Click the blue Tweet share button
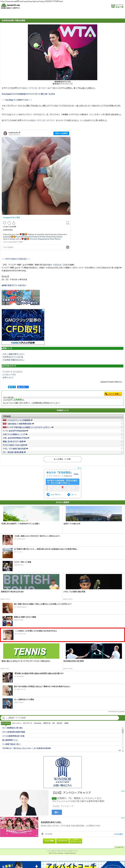 pyautogui.click(x=12, y=387)
